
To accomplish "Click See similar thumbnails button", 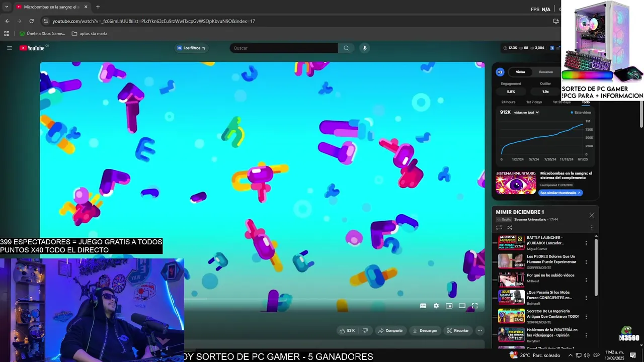I will [x=560, y=193].
